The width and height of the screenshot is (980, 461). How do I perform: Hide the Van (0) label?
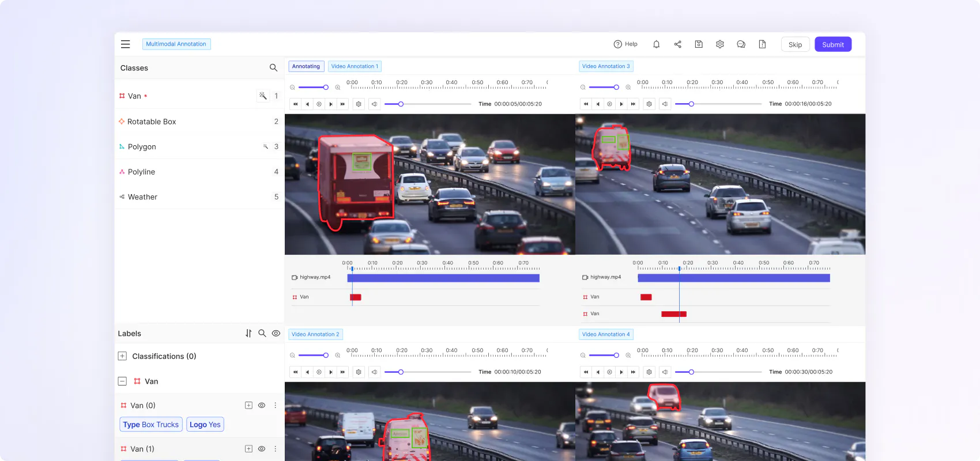tap(262, 406)
